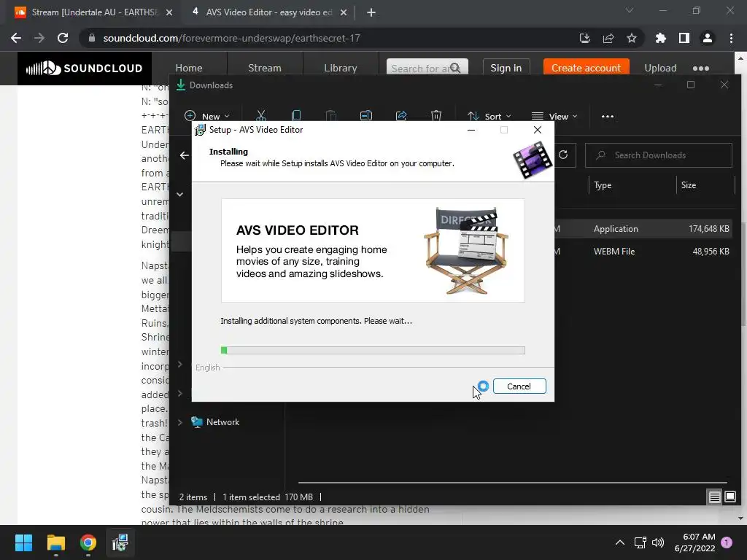
Task: Click the Search Downloads field
Action: click(659, 155)
